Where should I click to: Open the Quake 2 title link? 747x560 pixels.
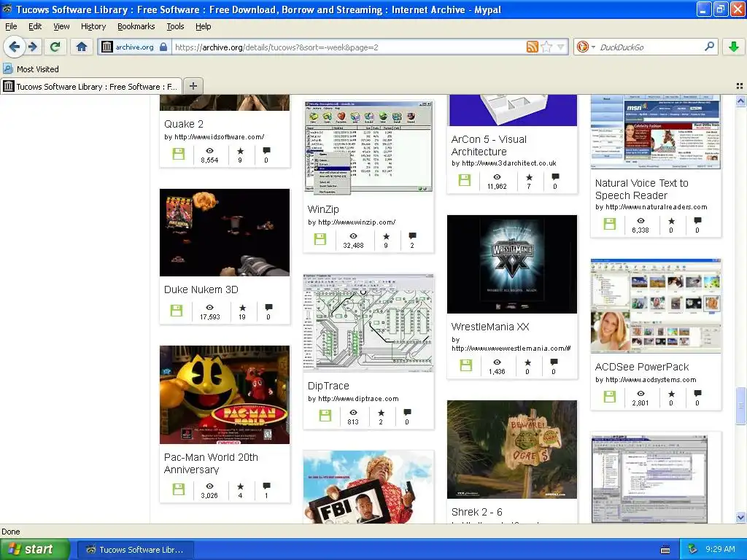[x=183, y=124]
